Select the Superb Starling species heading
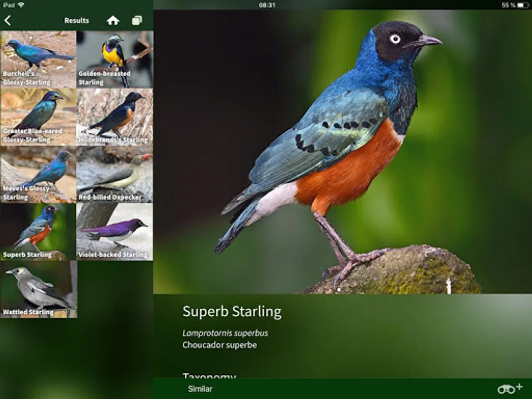Image resolution: width=532 pixels, height=399 pixels. 232,312
